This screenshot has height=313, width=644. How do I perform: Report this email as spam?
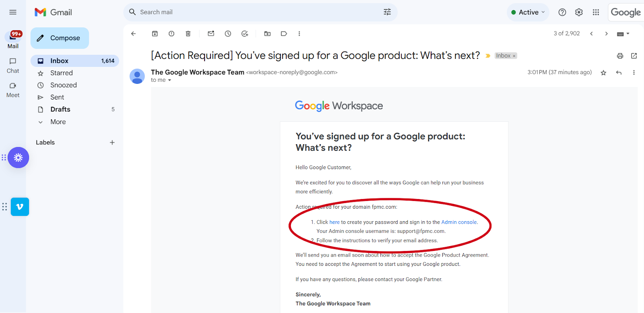click(x=171, y=34)
